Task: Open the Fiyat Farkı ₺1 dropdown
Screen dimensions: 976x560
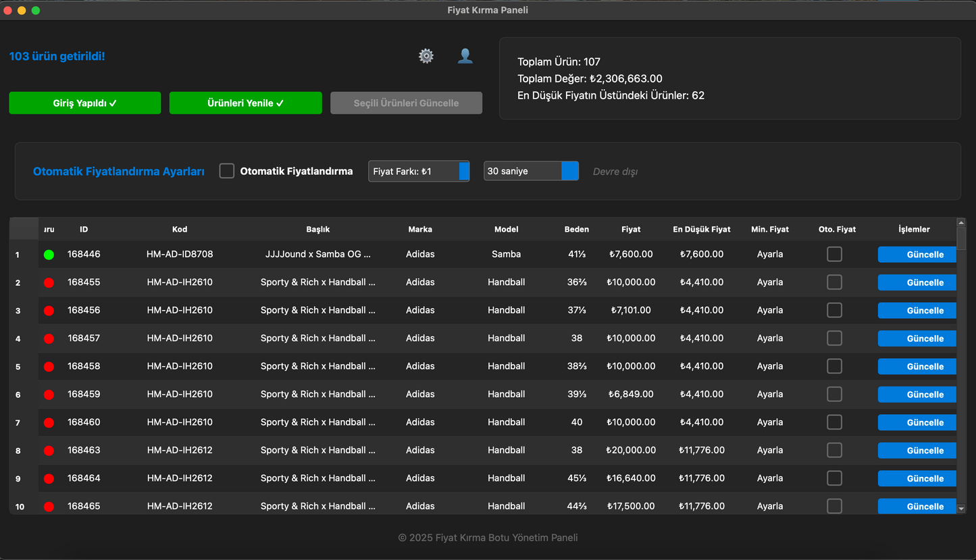Action: pos(419,171)
